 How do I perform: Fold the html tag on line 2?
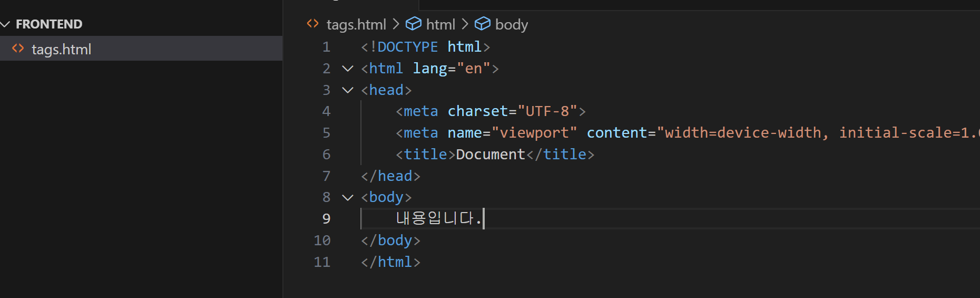click(x=348, y=68)
